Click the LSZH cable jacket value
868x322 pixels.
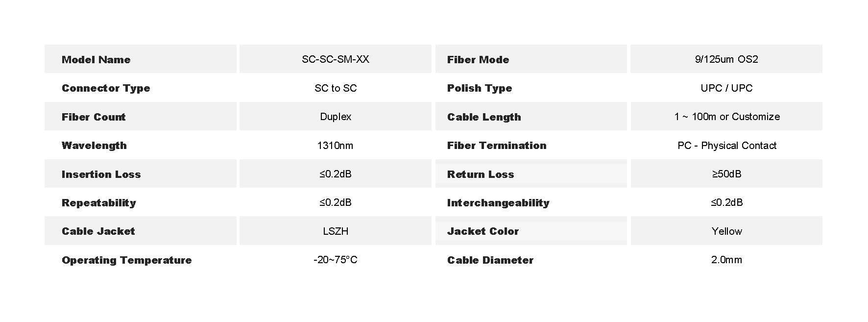(x=336, y=231)
